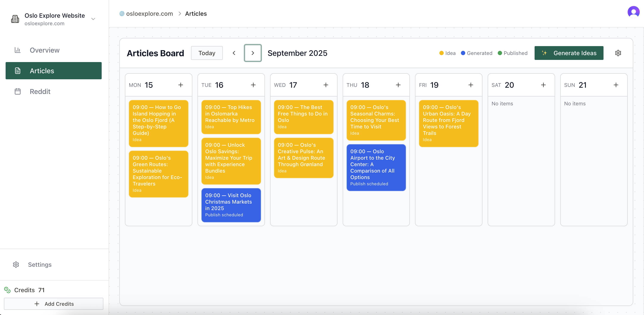Open Settings in the sidebar
Screen dimensions: 644x315
(x=39, y=265)
